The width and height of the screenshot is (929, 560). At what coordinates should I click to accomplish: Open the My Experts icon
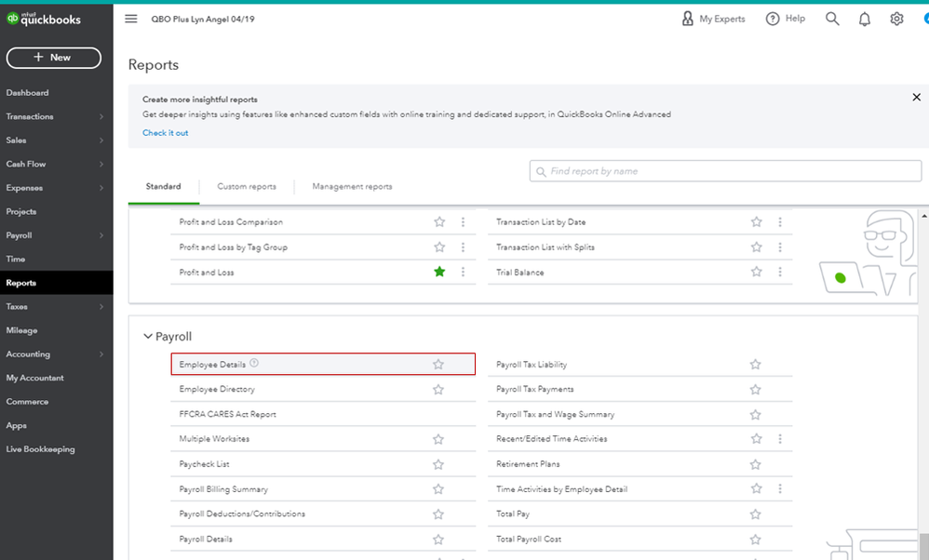pos(688,19)
